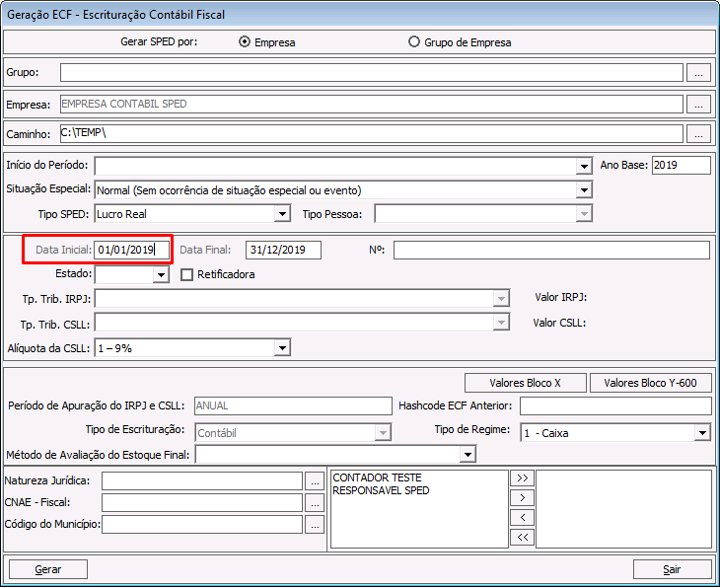This screenshot has height=588, width=720.
Task: Open lookup button for Natureza Jurídica
Action: [x=315, y=481]
